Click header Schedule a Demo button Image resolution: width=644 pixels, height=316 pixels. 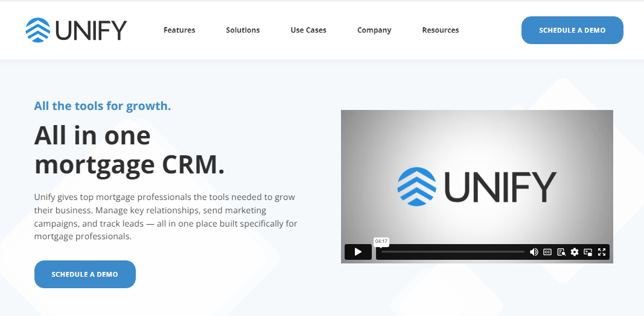click(572, 30)
